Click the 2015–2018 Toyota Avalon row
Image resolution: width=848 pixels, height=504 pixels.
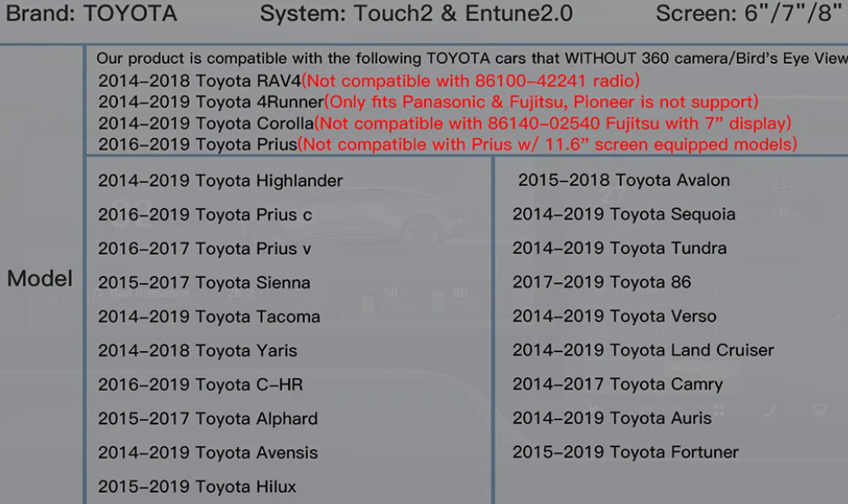(624, 181)
